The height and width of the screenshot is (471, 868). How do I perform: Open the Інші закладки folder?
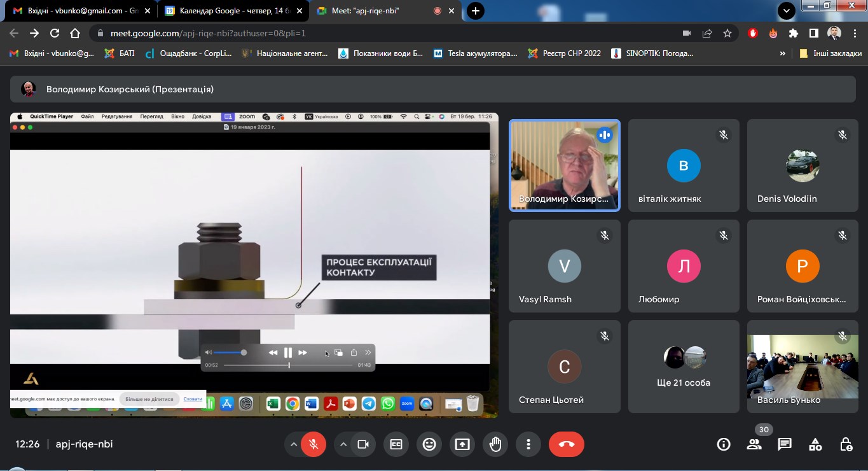tap(830, 53)
